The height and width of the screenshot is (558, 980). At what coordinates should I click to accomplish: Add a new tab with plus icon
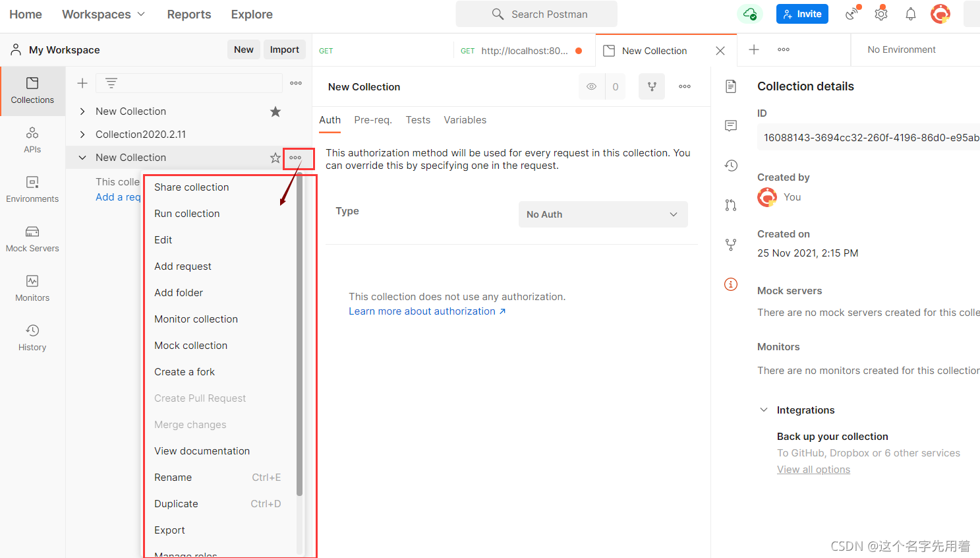pos(754,49)
